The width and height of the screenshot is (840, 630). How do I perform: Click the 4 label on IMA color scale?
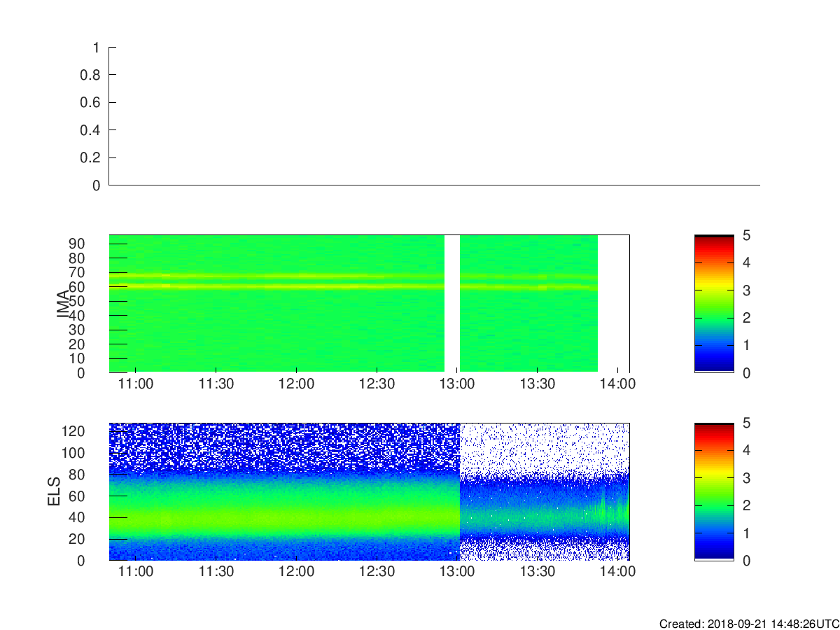point(745,262)
